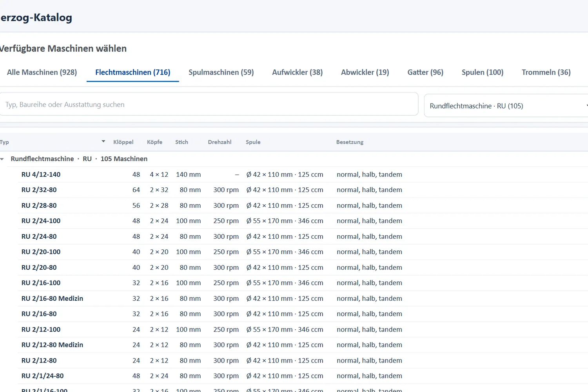
Task: Click the 140 mm Stich value
Action: [x=188, y=174]
